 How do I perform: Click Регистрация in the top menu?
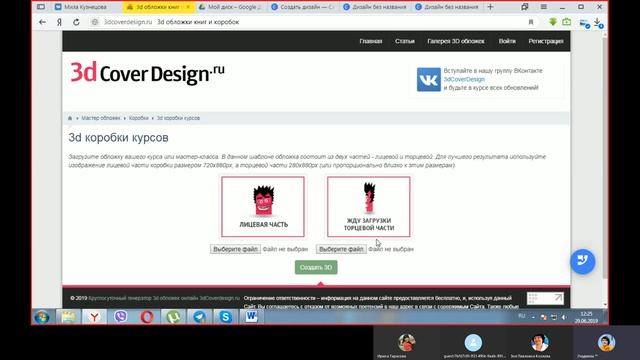(546, 41)
